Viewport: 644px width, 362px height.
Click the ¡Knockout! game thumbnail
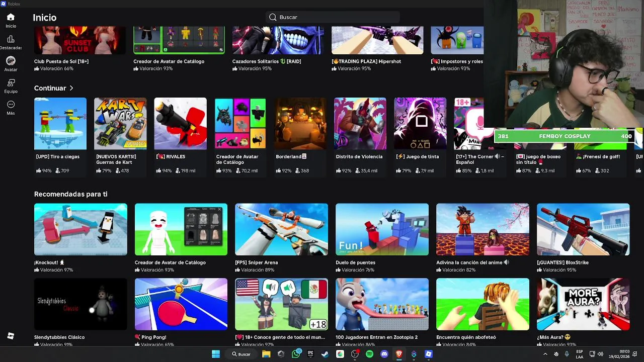click(80, 229)
